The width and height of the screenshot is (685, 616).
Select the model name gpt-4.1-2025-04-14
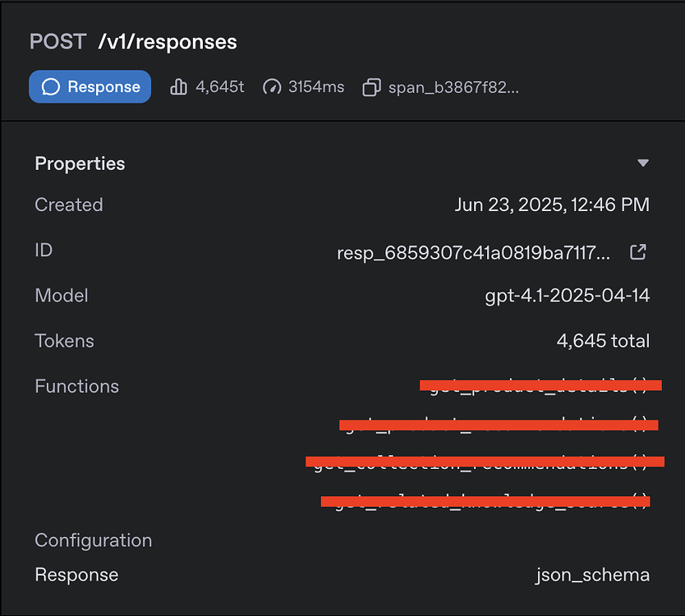pyautogui.click(x=568, y=295)
